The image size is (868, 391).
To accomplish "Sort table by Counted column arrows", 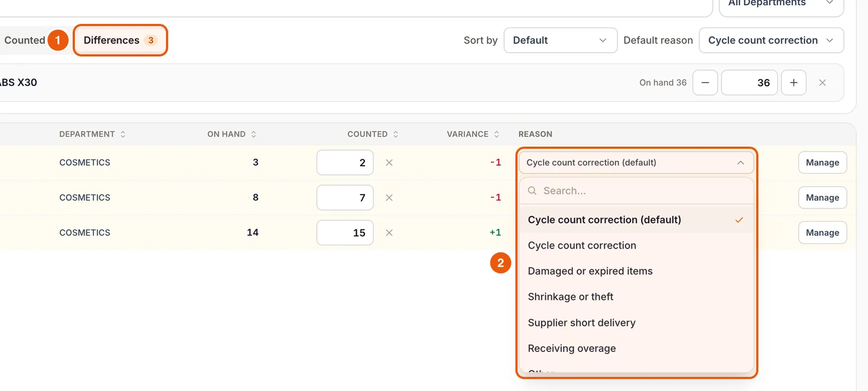I will tap(396, 134).
